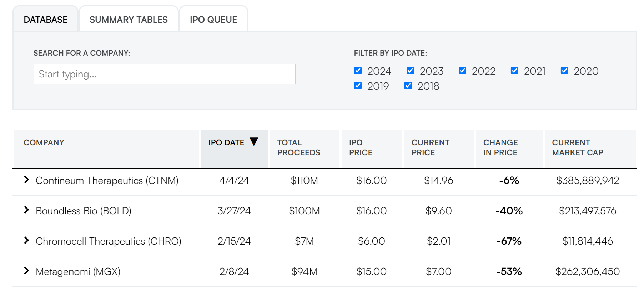The image size is (644, 296).
Task: Sort by Current Price column
Action: point(439,148)
